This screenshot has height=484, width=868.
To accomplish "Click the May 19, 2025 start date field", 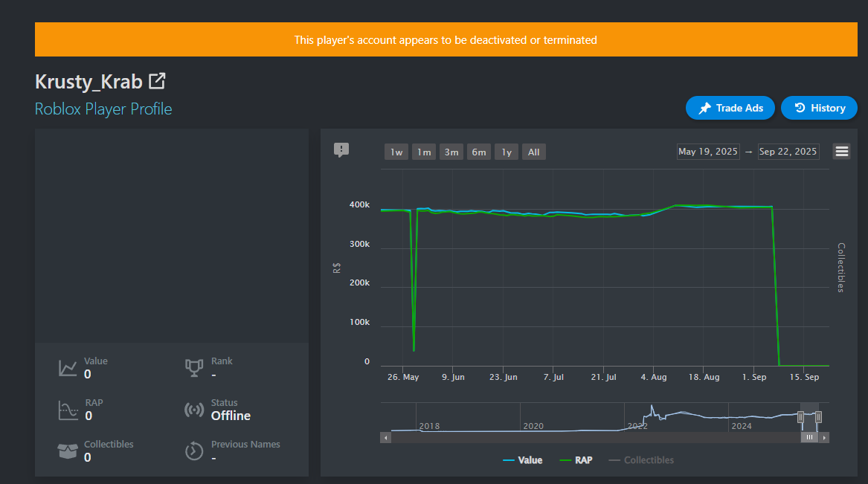I will coord(708,152).
